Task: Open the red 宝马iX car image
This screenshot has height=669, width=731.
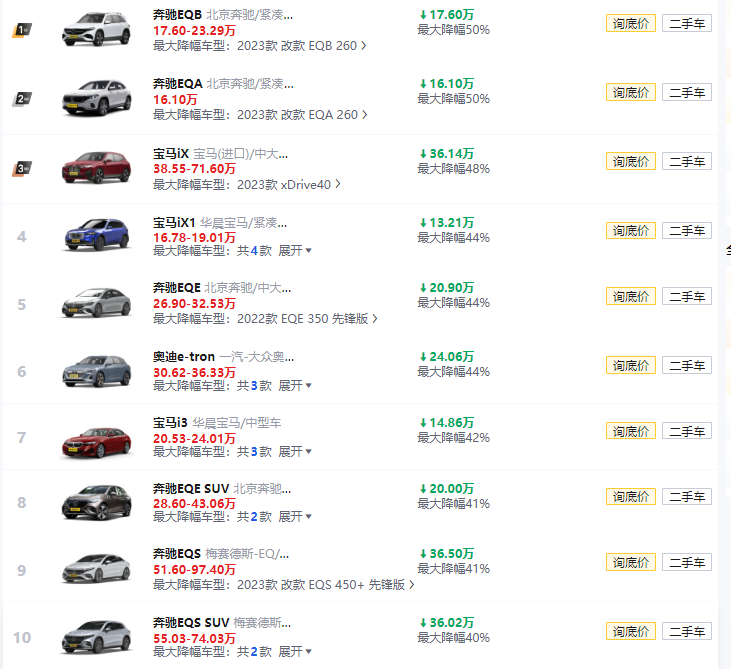Action: pyautogui.click(x=97, y=167)
